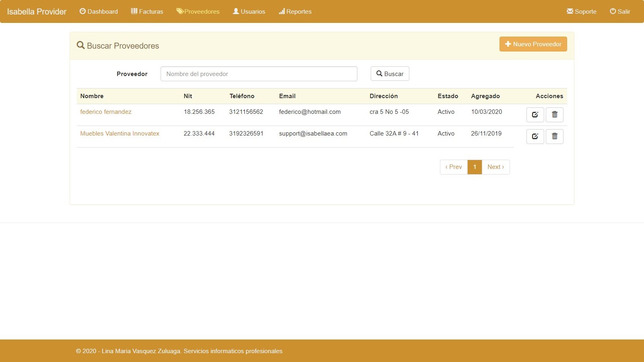Screen dimensions: 644x362
Task: Focus the Nombre del proveedor search field
Action: point(259,74)
